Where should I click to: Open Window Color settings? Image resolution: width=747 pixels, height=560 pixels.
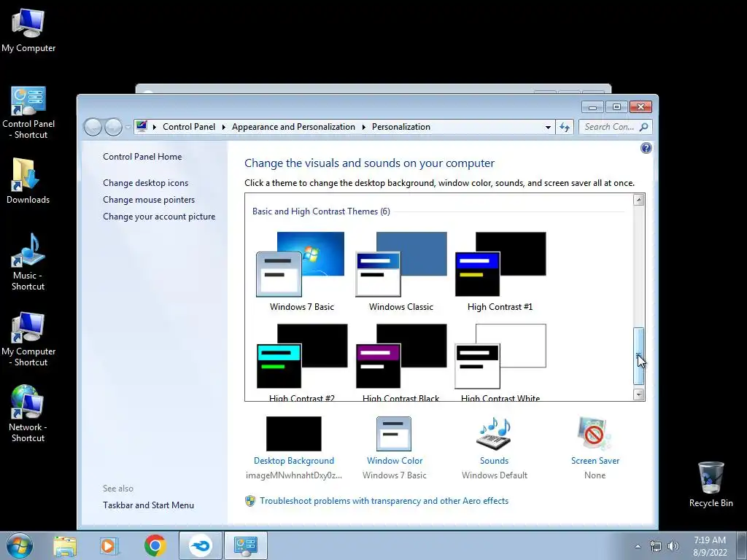(395, 448)
